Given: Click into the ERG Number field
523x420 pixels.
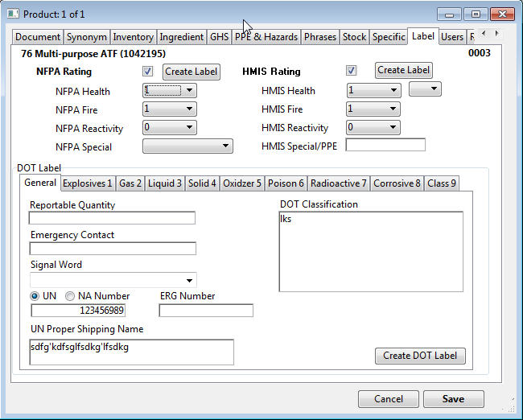Looking at the screenshot, I should point(206,311).
